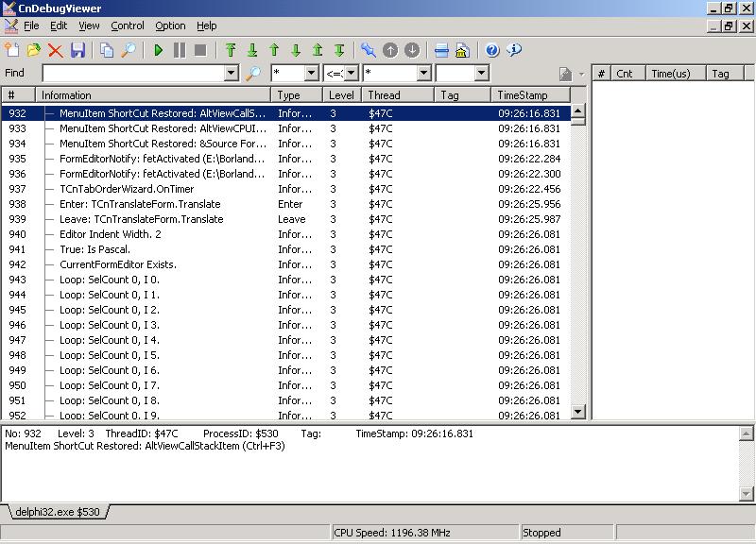Open the level comparison '<=' dropdown
756x544 pixels.
click(351, 73)
